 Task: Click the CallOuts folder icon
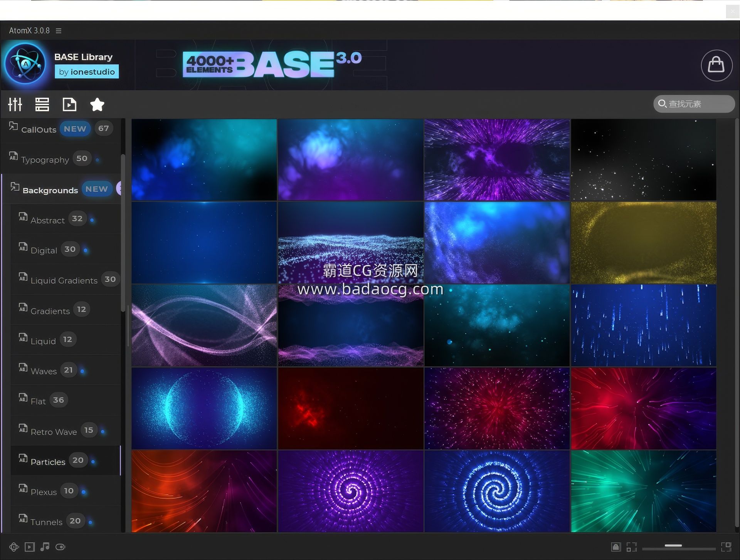[13, 126]
